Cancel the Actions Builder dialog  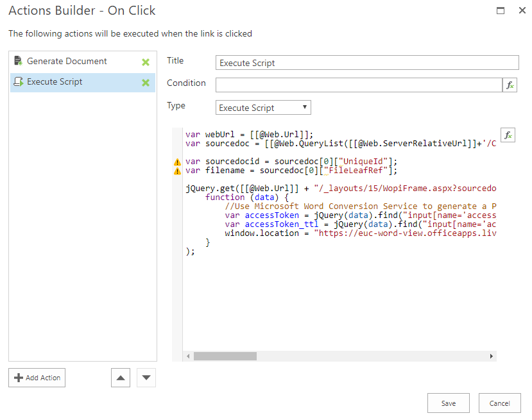(499, 403)
